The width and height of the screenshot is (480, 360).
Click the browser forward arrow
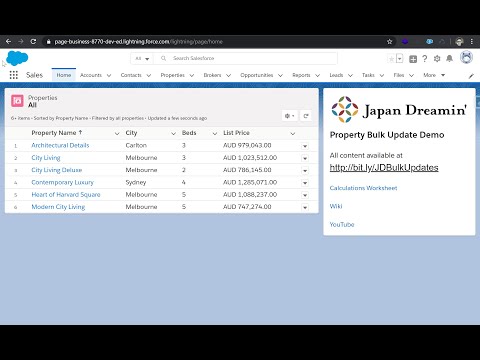tap(21, 41)
